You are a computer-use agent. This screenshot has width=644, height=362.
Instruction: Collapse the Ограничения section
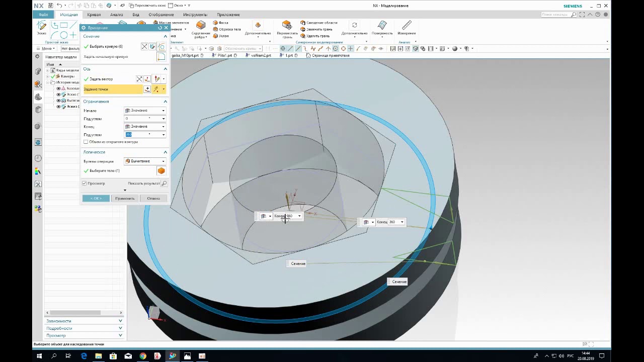(x=165, y=102)
